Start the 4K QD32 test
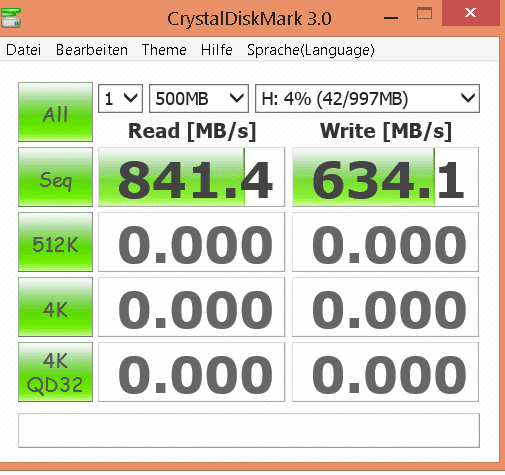 coord(55,372)
